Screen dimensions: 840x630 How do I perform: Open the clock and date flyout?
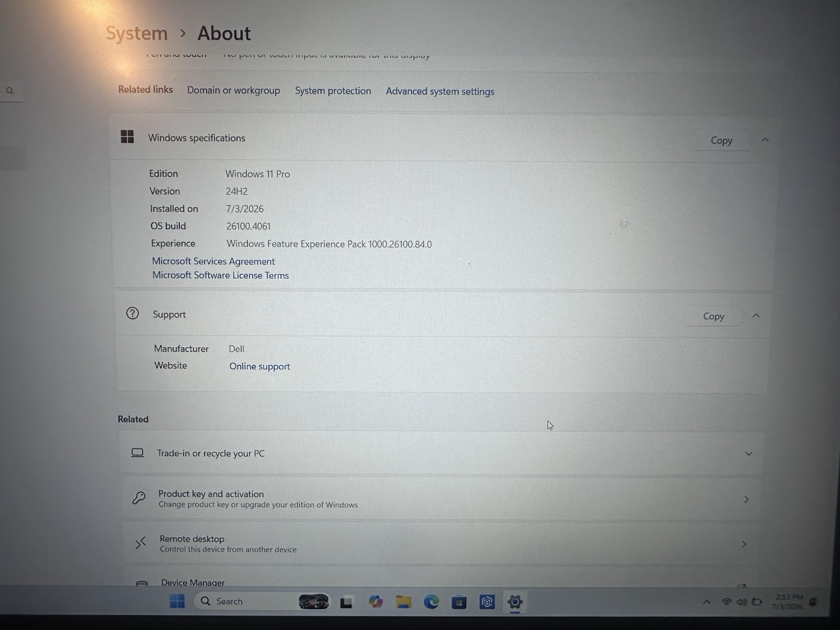coord(788,602)
